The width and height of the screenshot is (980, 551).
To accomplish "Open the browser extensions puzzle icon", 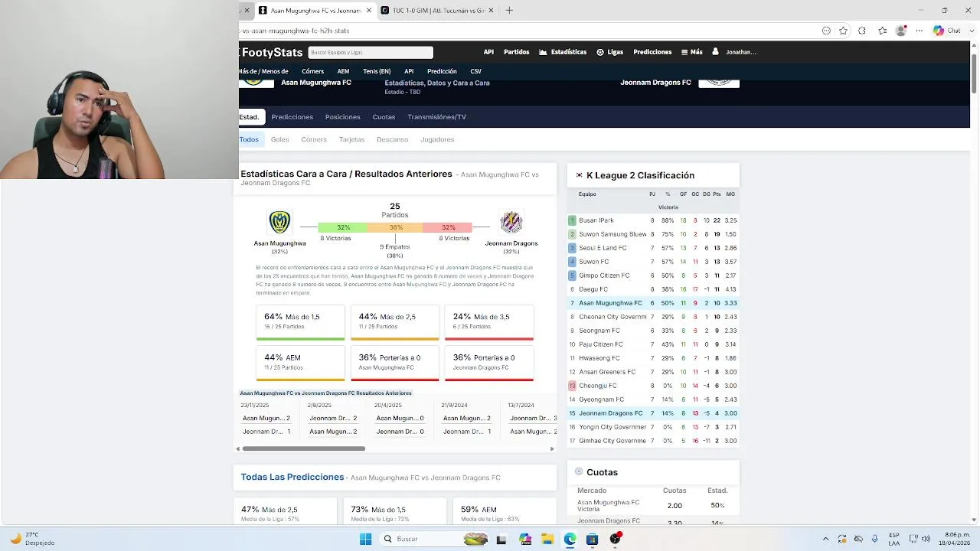I will tap(862, 31).
